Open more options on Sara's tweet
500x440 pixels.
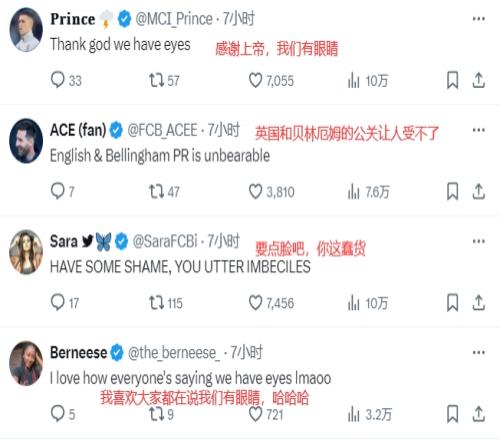coord(479,241)
